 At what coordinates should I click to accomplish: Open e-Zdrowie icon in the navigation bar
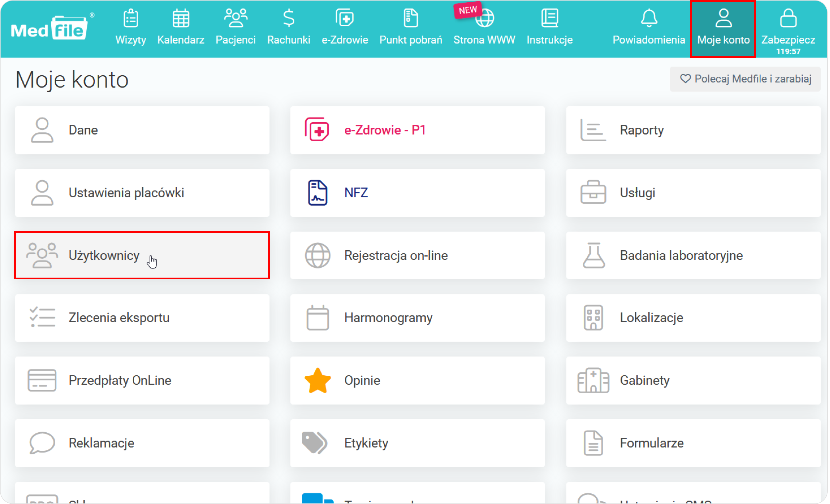(x=345, y=18)
